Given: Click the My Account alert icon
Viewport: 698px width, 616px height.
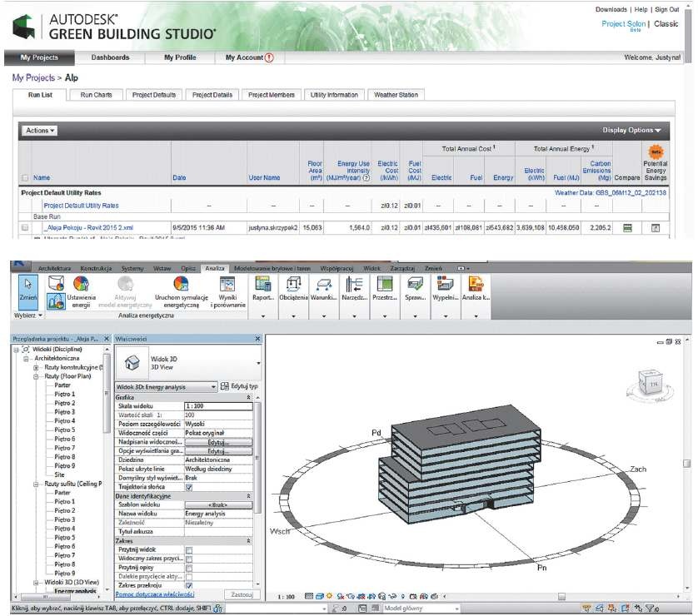Looking at the screenshot, I should (x=269, y=57).
